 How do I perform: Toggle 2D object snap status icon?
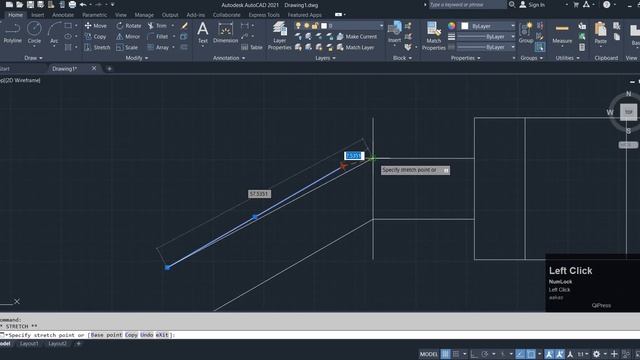click(x=531, y=354)
